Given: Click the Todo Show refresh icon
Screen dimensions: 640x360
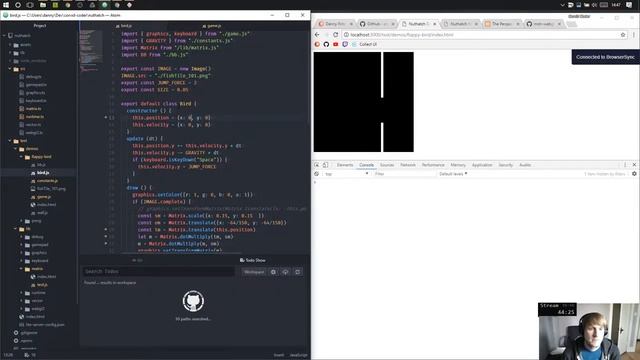Looking at the screenshot, I should (298, 272).
